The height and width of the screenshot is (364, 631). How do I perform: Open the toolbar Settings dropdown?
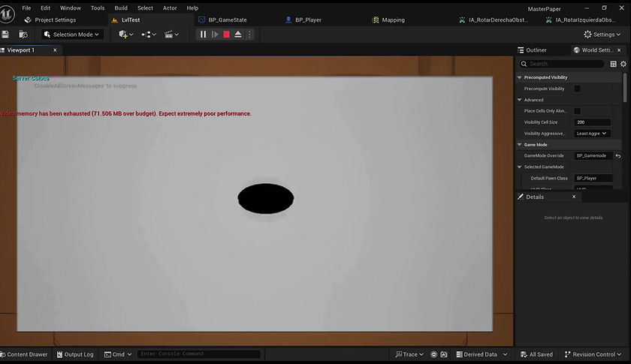tap(602, 35)
